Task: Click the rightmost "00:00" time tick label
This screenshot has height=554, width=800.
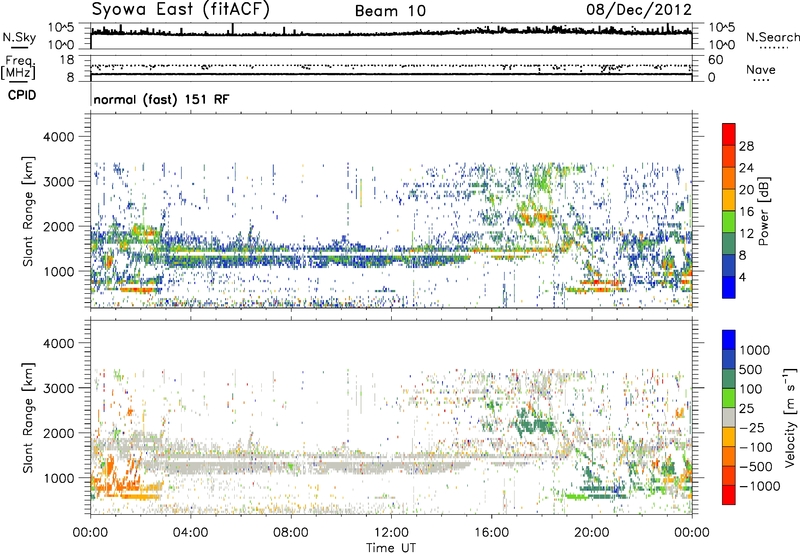Action: coord(691,533)
